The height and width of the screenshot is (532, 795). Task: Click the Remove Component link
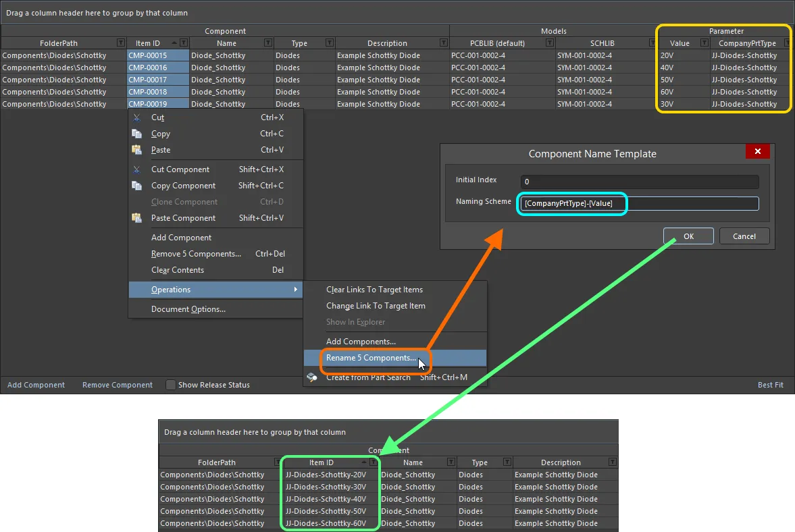click(x=116, y=385)
